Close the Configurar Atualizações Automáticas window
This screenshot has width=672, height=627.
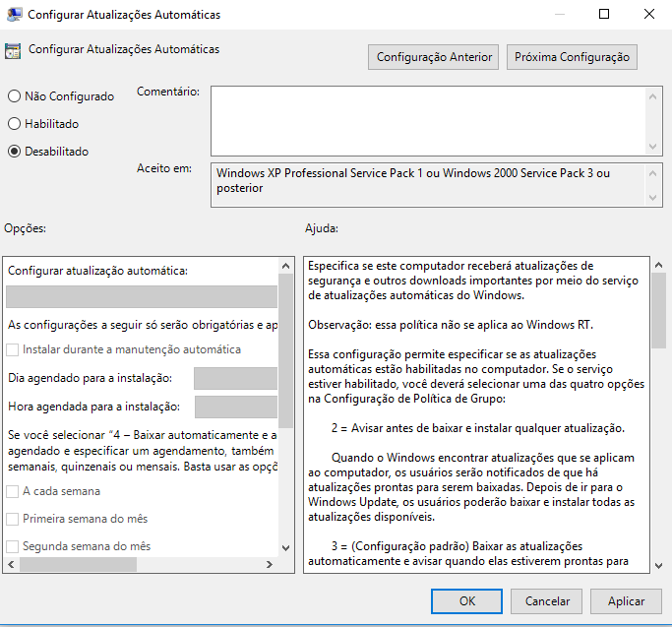tap(649, 14)
